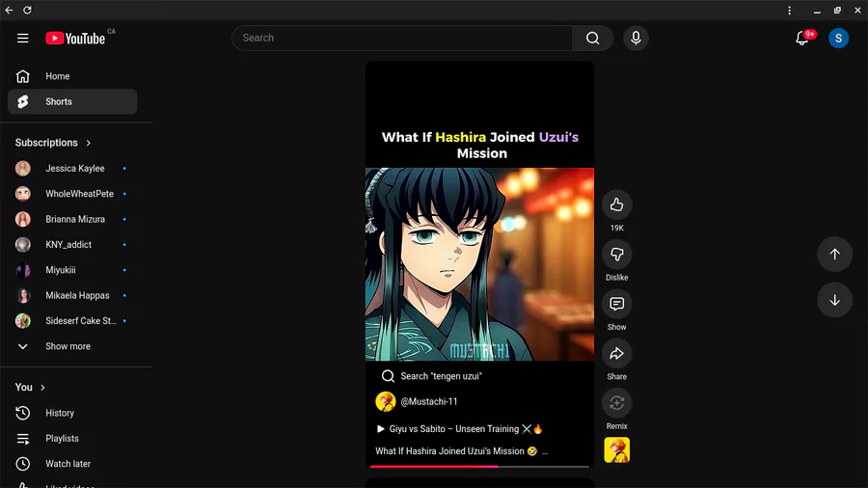868x488 pixels.
Task: Show comments for this Short
Action: pos(616,305)
